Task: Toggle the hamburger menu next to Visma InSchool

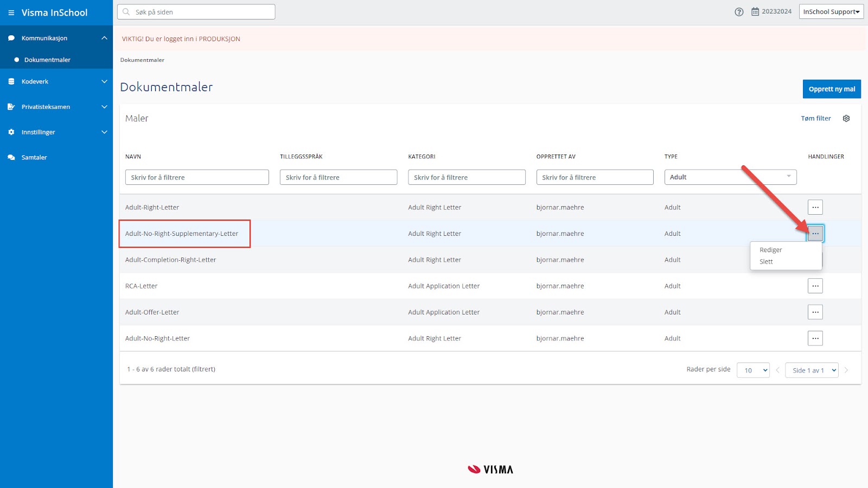Action: point(11,12)
